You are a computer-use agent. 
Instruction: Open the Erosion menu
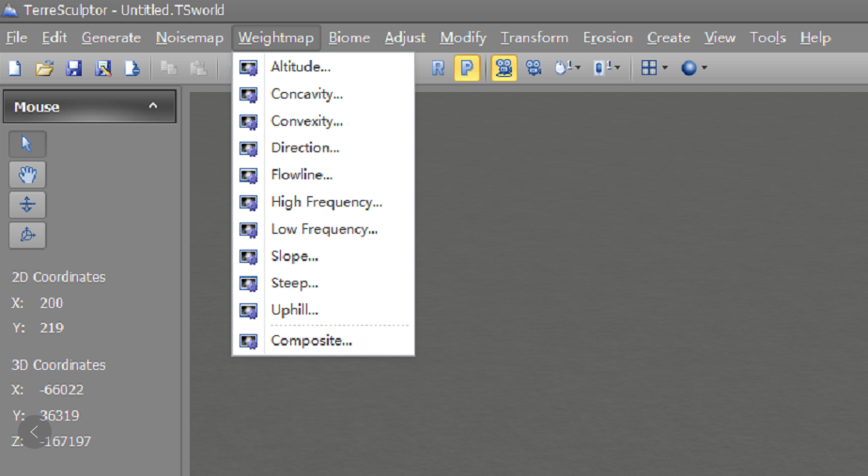[x=608, y=38]
